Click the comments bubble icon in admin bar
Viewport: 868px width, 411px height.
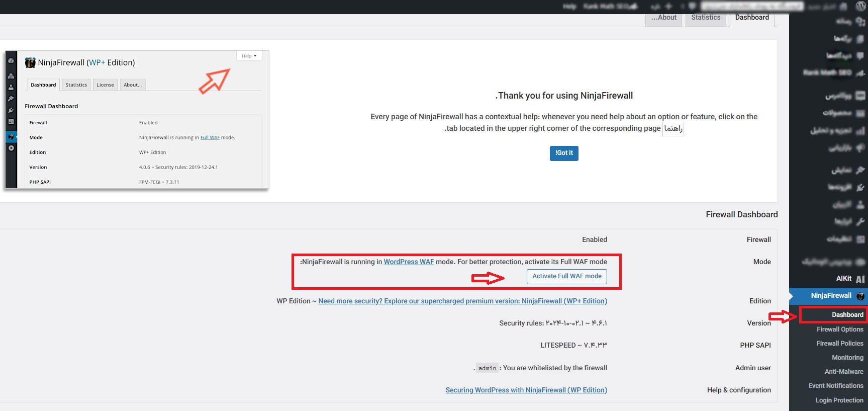(x=692, y=6)
